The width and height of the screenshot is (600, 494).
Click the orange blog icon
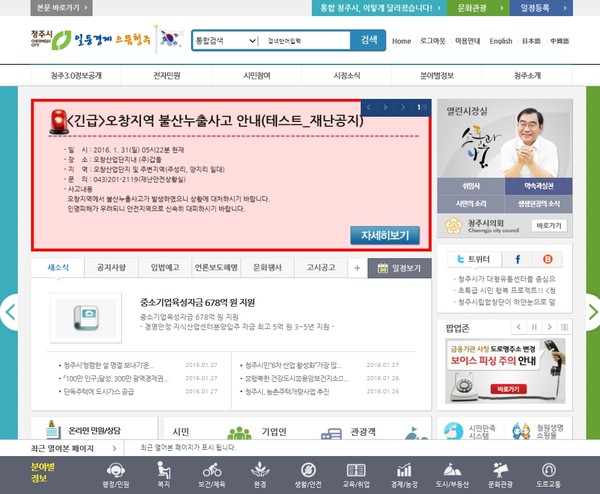click(x=548, y=259)
